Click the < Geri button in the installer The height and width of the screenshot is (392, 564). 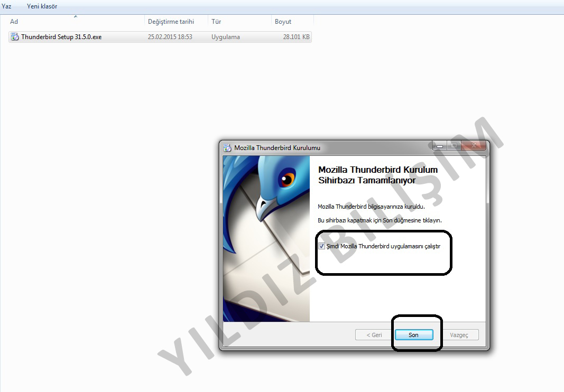tap(374, 335)
